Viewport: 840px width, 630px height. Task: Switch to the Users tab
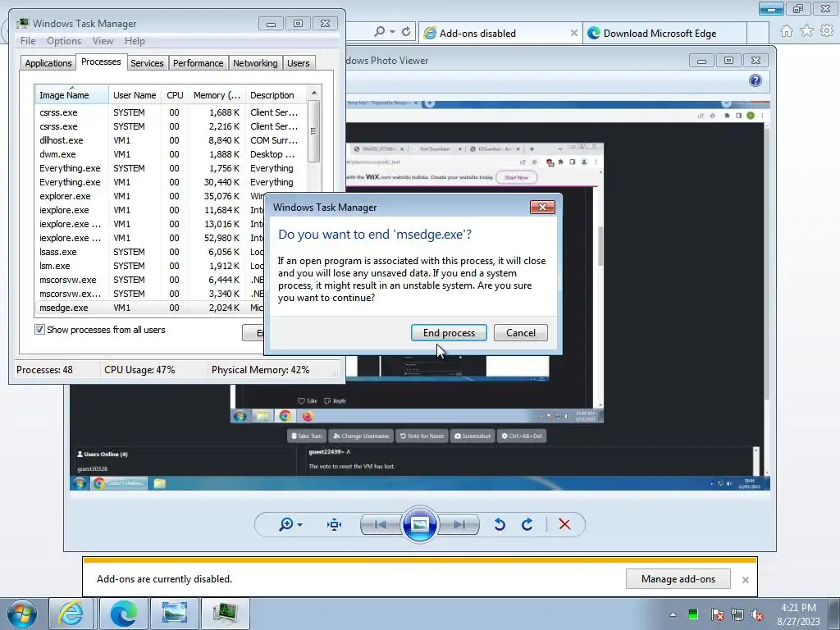(x=298, y=63)
